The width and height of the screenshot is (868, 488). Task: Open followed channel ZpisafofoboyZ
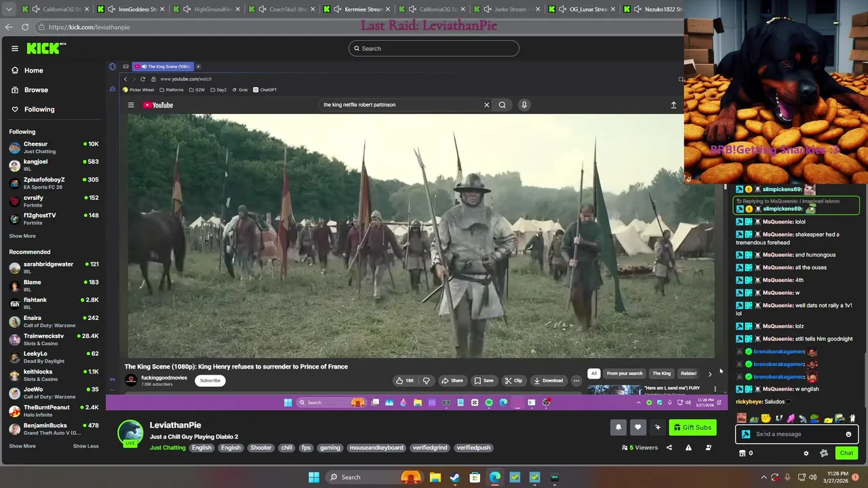(54, 183)
